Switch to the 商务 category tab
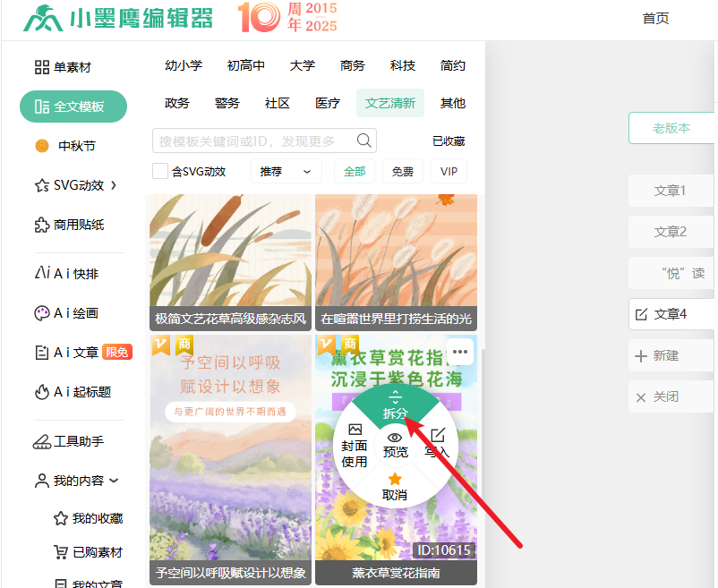Screen dimensions: 718x588 click(x=353, y=65)
